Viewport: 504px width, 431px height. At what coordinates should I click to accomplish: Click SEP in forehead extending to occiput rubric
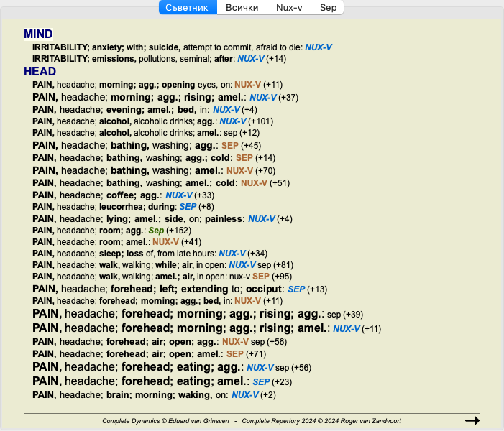click(296, 289)
